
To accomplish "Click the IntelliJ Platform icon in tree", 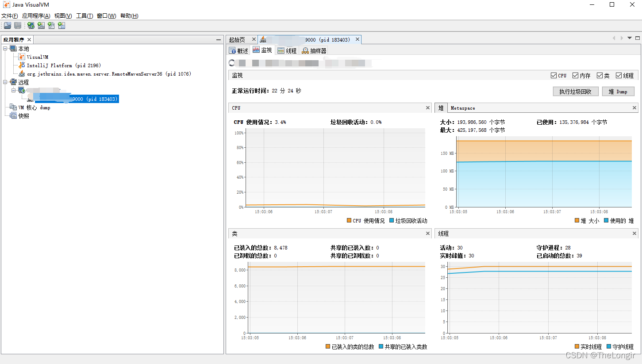I will point(22,65).
